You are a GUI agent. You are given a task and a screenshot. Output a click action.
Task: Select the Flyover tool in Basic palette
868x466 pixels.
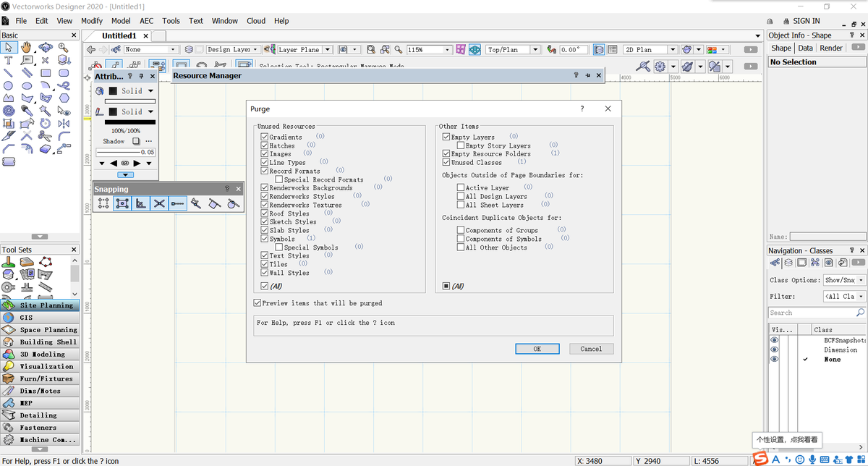coord(46,47)
